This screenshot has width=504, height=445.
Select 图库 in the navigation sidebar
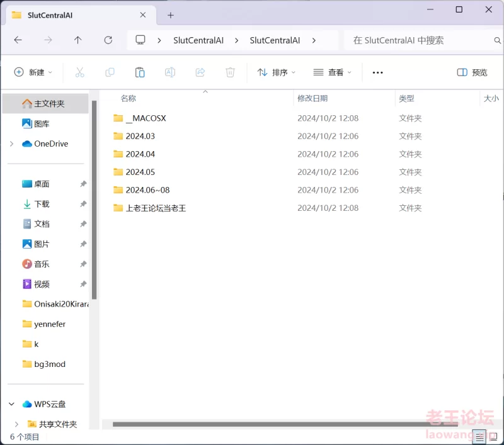(x=42, y=123)
